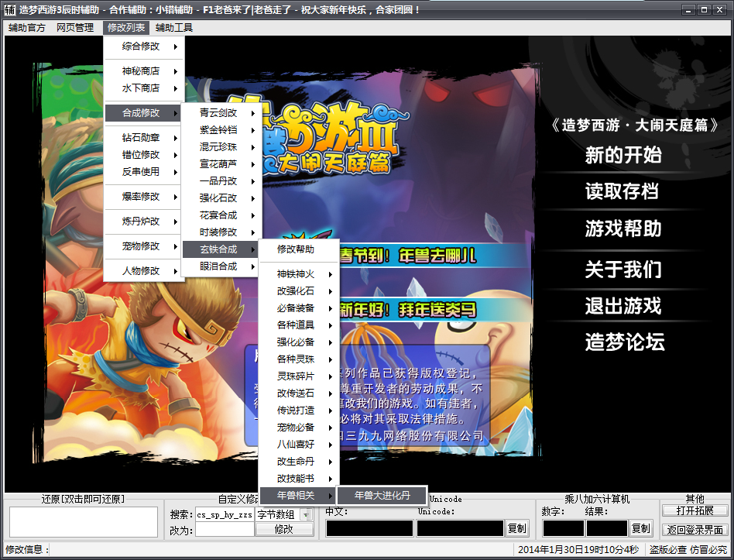The width and height of the screenshot is (734, 560).
Task: Choose the 年兽大进化丹 item
Action: click(382, 496)
